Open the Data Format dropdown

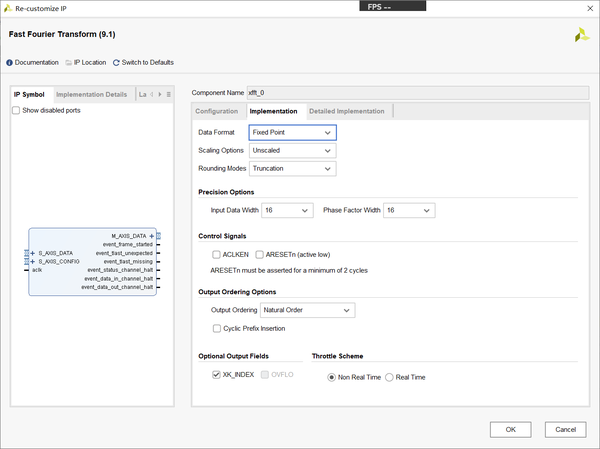tap(291, 132)
